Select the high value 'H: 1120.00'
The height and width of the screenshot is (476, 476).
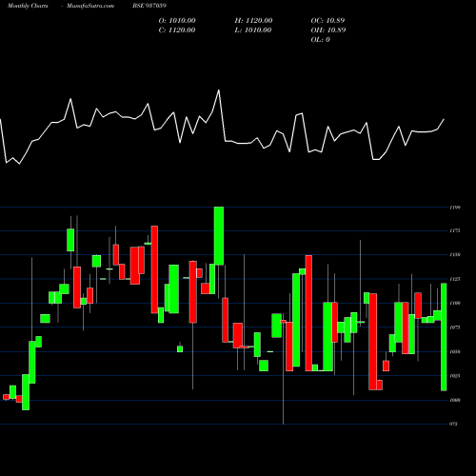[253, 21]
